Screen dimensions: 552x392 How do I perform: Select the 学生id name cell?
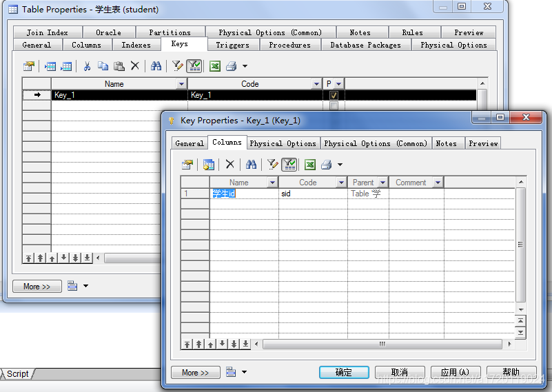click(x=244, y=194)
